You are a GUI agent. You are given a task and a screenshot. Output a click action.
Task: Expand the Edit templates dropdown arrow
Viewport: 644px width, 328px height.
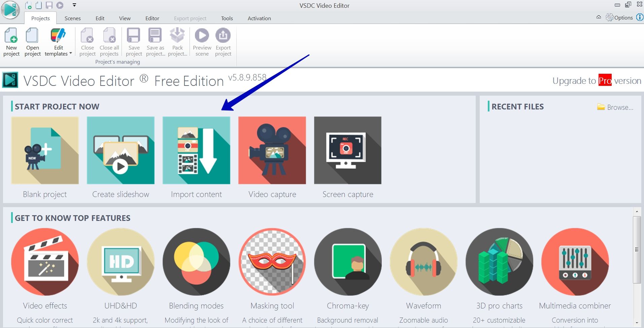pyautogui.click(x=71, y=53)
